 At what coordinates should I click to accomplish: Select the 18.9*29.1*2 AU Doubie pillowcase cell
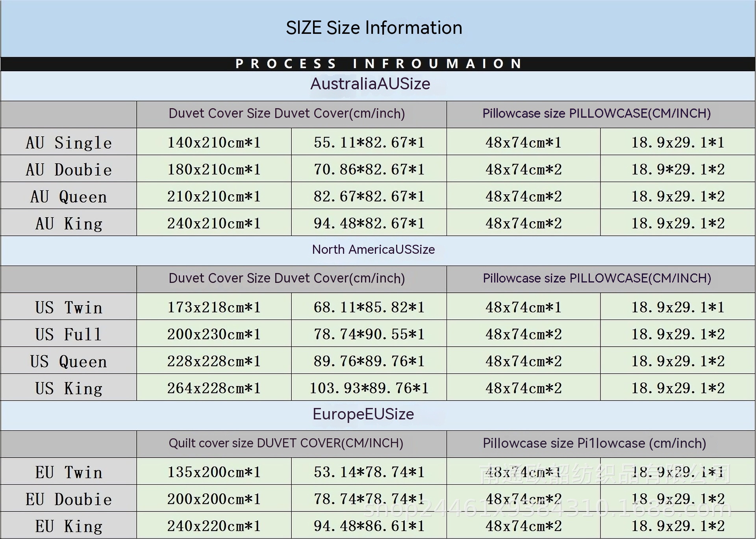point(678,170)
